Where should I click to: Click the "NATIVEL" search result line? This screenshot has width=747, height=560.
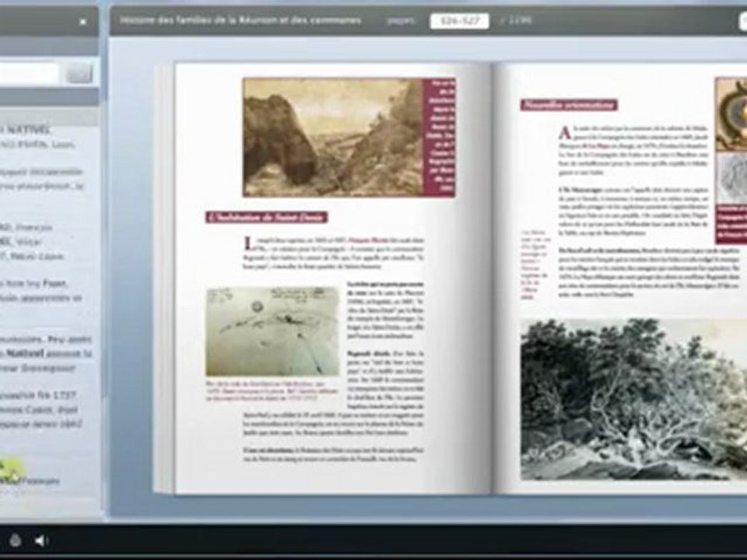[x=25, y=129]
